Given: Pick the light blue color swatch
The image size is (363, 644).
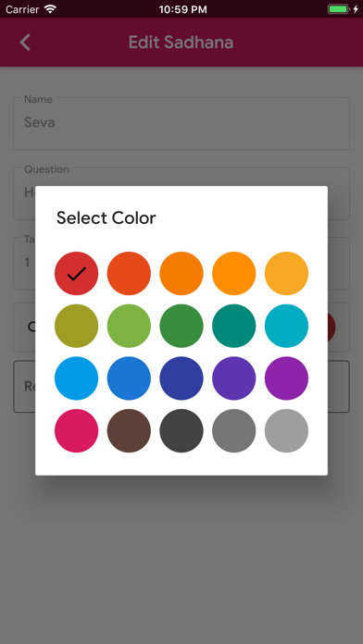Looking at the screenshot, I should coord(77,378).
